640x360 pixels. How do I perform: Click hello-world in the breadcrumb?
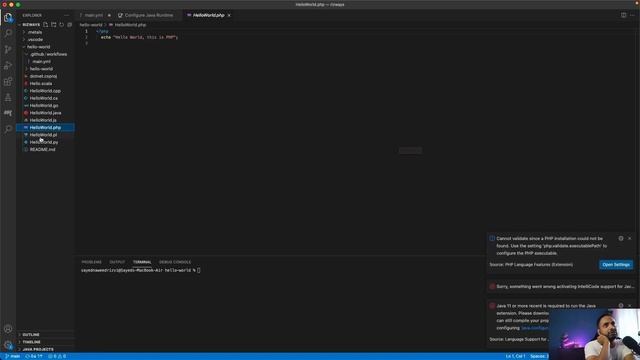(x=91, y=25)
